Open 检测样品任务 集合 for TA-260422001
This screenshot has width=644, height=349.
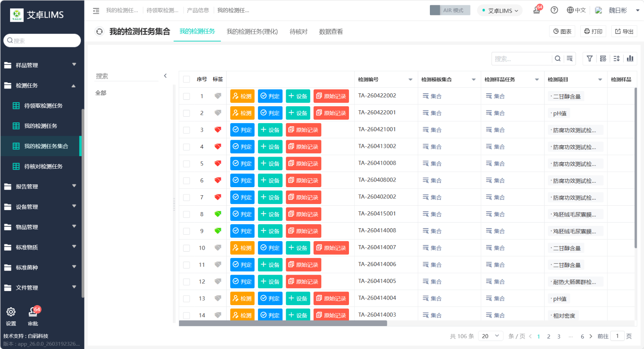489,113
